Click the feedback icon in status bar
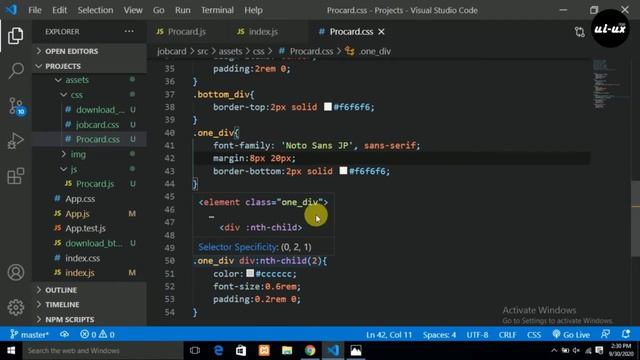 point(605,334)
